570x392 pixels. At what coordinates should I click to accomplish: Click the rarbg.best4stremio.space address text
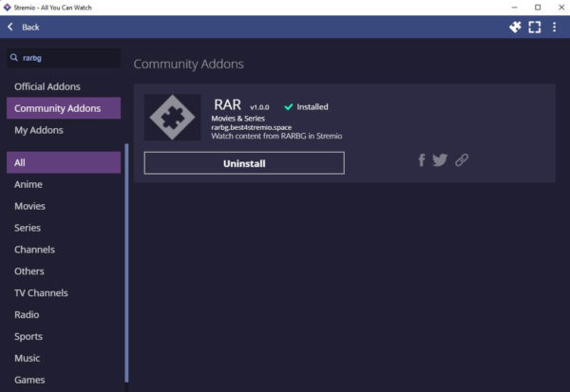coord(252,127)
